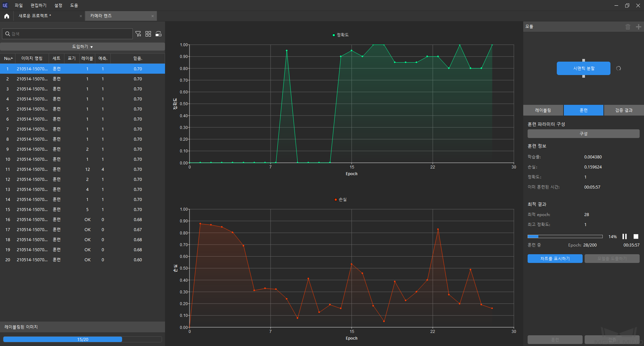Restore the window size

coord(627,5)
